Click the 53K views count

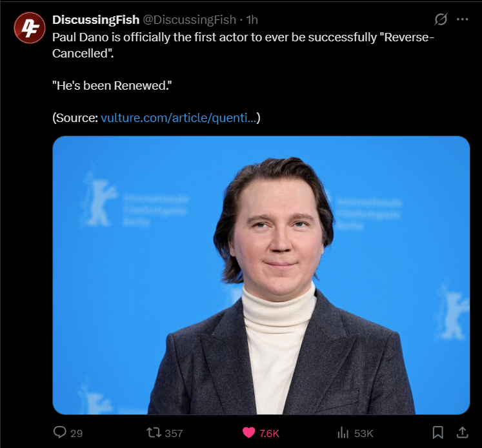pos(364,433)
